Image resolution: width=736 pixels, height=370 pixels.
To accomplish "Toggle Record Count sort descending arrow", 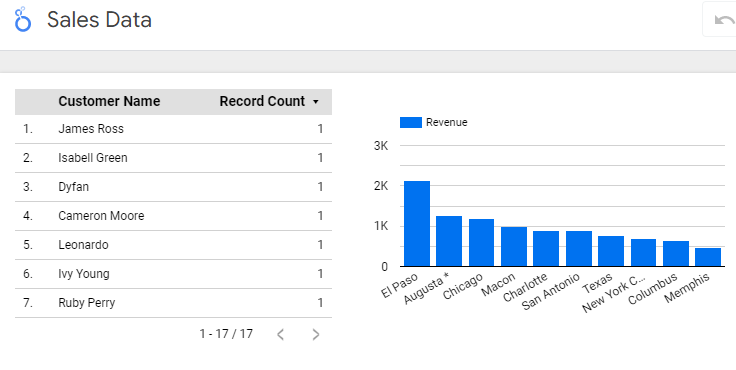I will coord(316,102).
